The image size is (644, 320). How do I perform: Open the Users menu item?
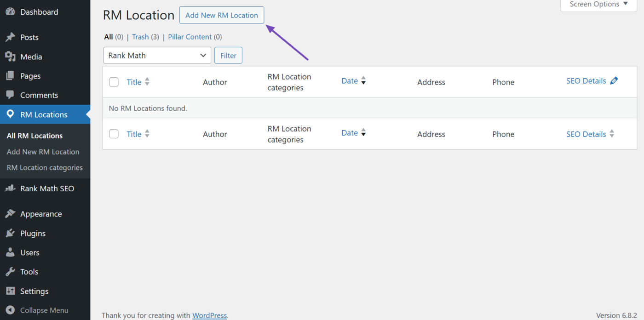pos(45,252)
